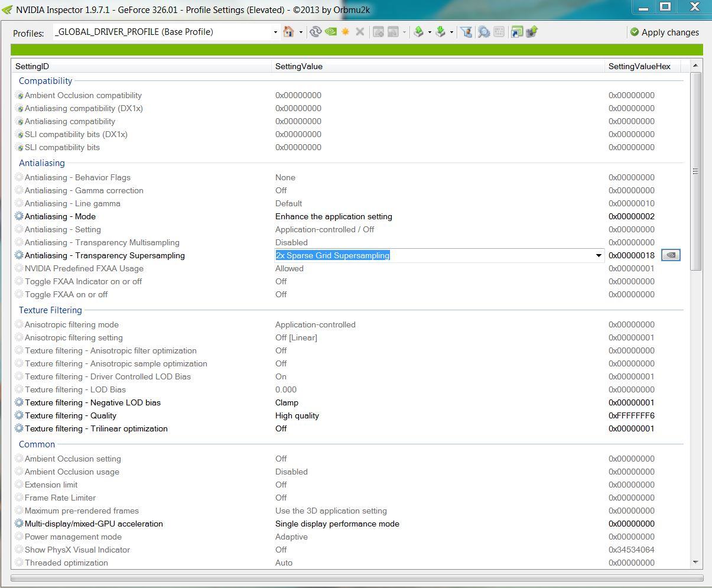Click the Compatibility group header
The image size is (712, 588).
[45, 81]
